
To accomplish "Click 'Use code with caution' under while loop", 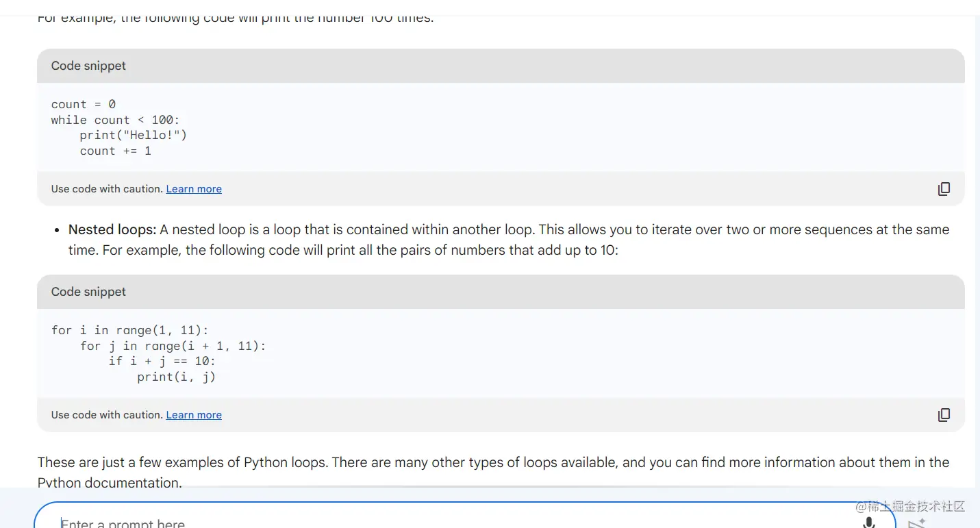I will coord(107,189).
